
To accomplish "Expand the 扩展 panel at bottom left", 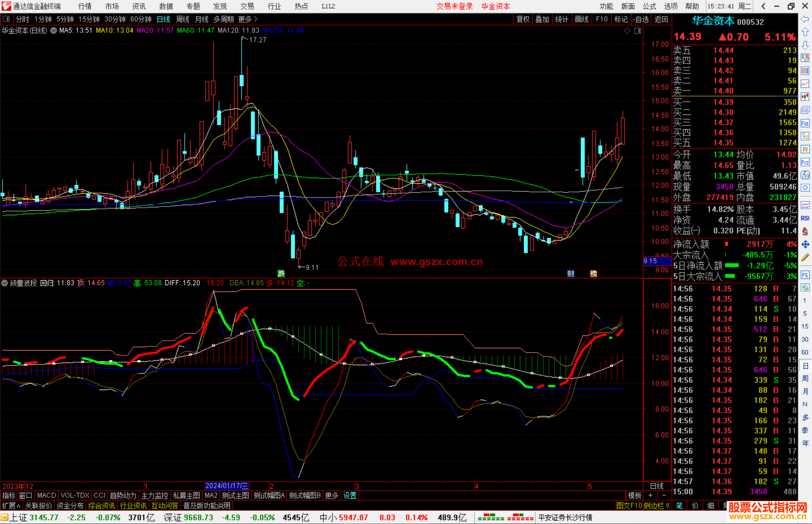I will point(11,506).
